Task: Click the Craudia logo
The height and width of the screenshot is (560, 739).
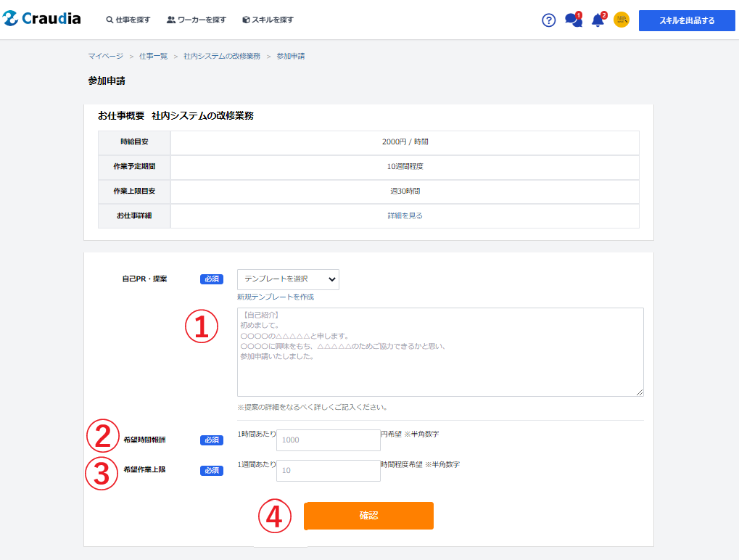Action: click(x=42, y=20)
